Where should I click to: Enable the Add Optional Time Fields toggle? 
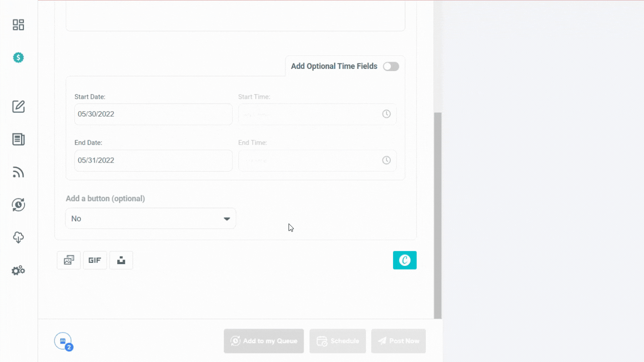pyautogui.click(x=391, y=66)
